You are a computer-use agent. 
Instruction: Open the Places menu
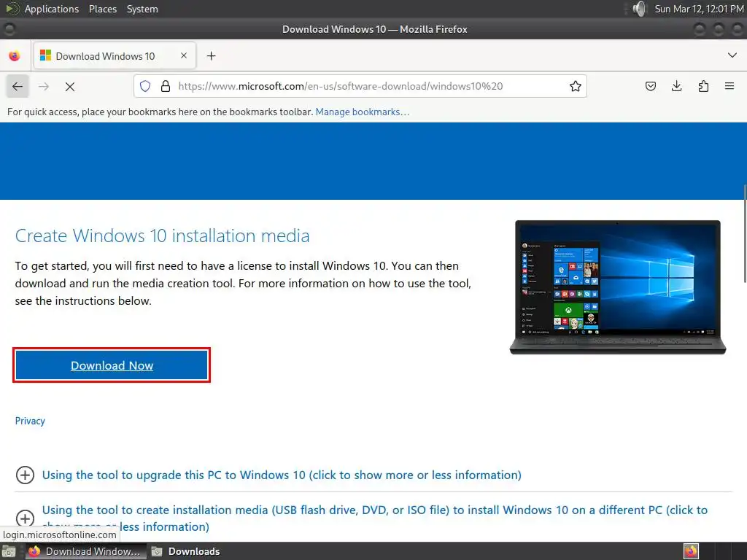103,9
